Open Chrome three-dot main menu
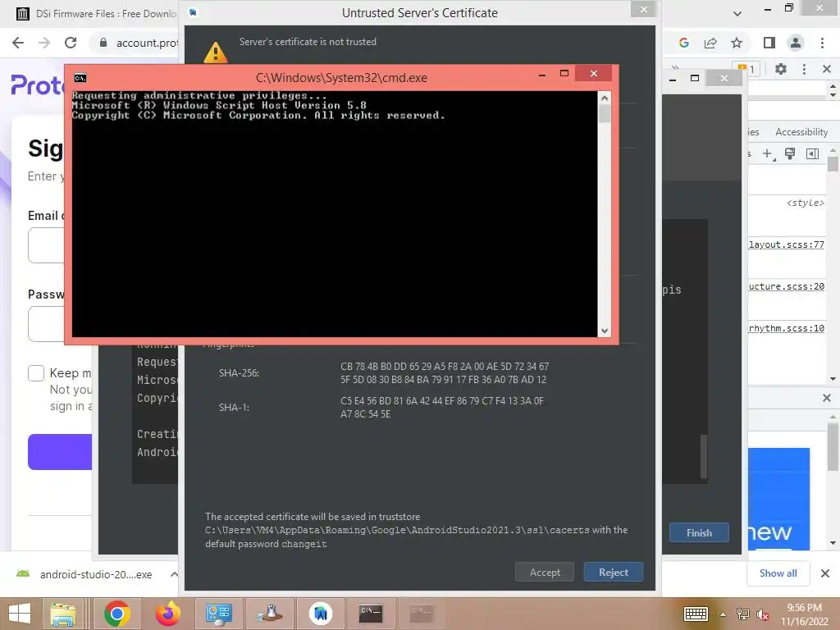The height and width of the screenshot is (630, 840). point(822,43)
